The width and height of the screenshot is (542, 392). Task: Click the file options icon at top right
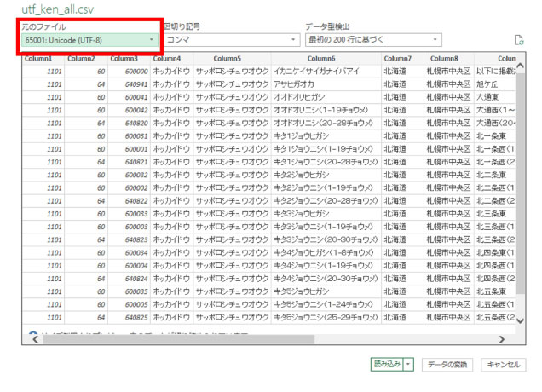518,40
